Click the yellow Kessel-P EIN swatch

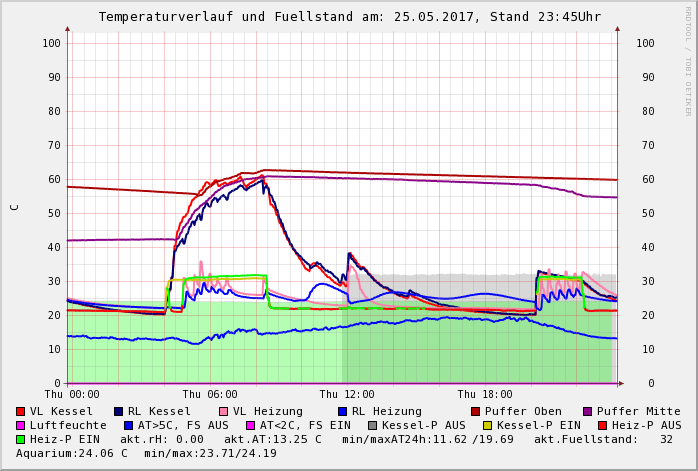pyautogui.click(x=475, y=425)
